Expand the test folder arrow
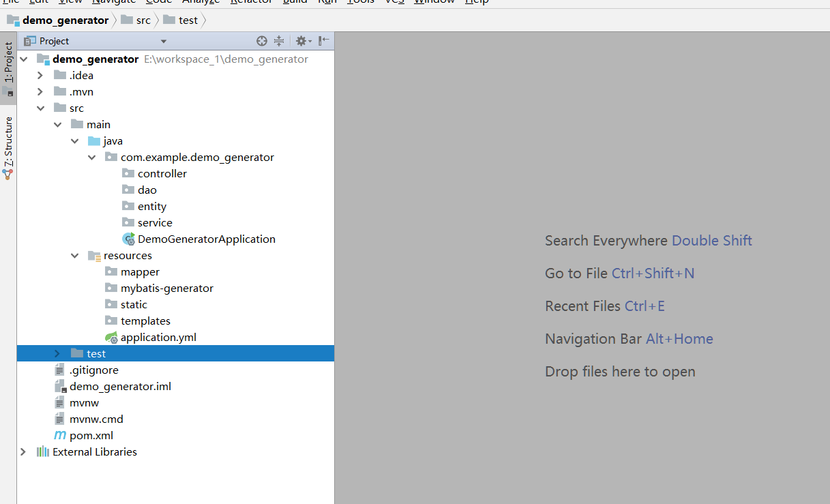 58,353
